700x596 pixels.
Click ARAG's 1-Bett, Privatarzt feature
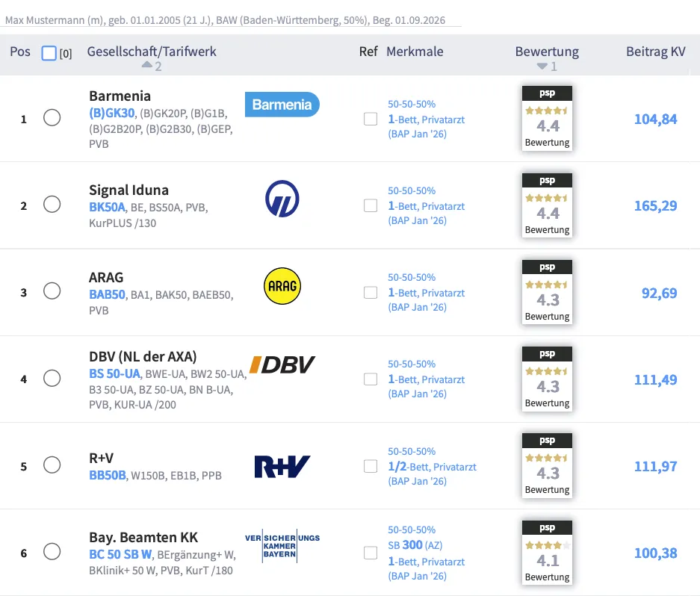[x=427, y=293]
